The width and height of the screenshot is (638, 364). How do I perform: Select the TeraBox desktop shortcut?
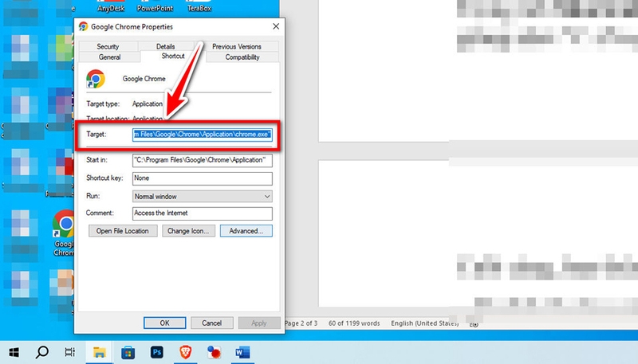[x=199, y=6]
